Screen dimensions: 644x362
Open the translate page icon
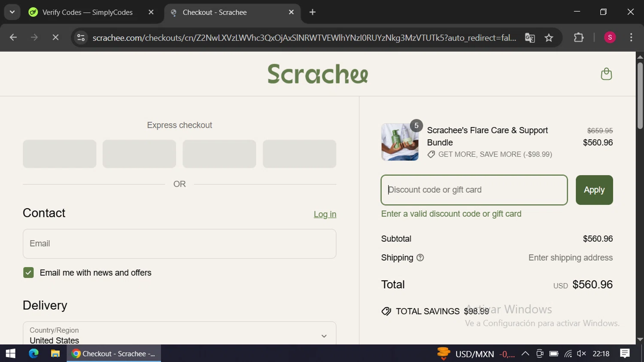530,38
